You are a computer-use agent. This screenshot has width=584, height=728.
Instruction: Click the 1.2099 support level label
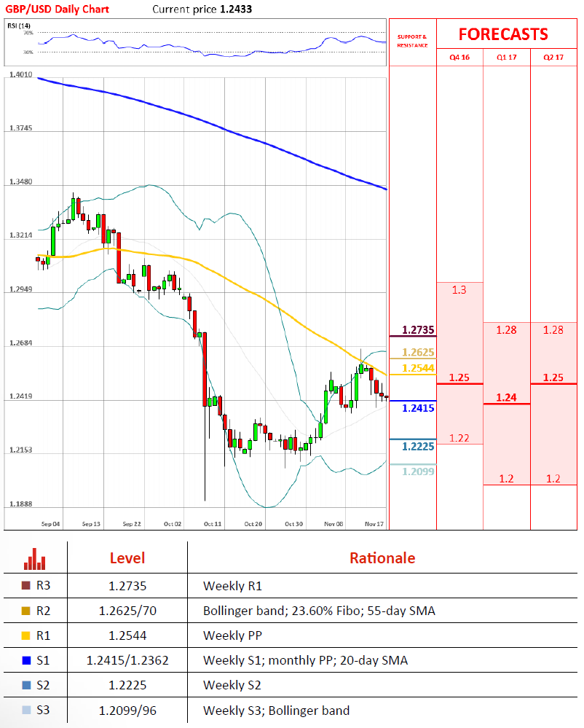pos(418,471)
